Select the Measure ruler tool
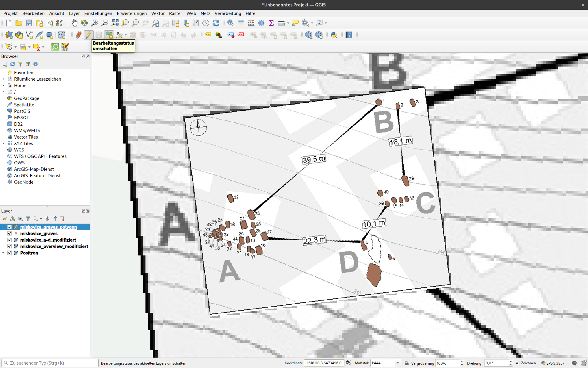The image size is (588, 368). 281,23
